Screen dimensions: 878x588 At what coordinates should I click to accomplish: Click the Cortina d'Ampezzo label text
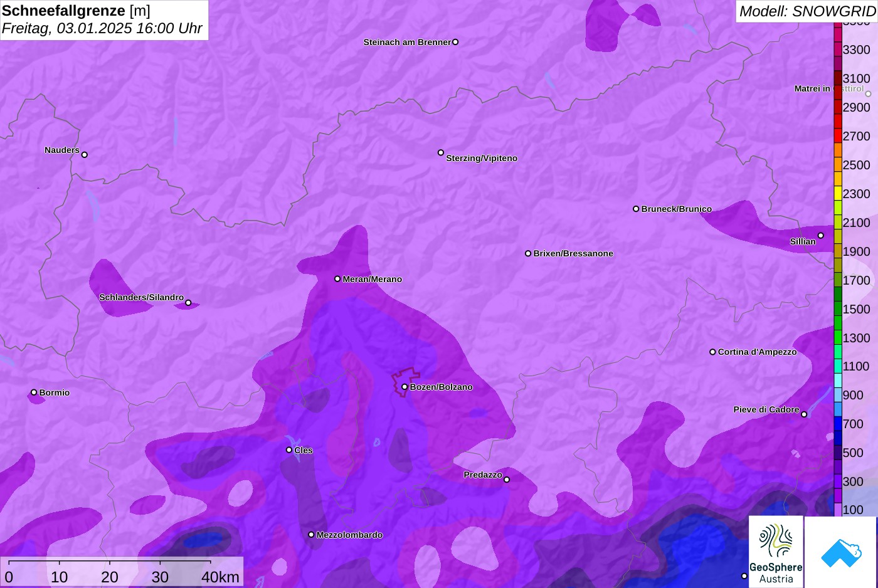click(x=758, y=352)
